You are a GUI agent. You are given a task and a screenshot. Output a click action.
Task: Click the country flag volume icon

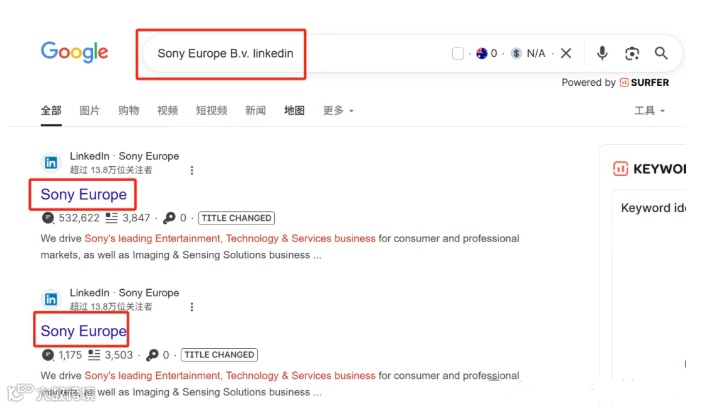pyautogui.click(x=482, y=54)
